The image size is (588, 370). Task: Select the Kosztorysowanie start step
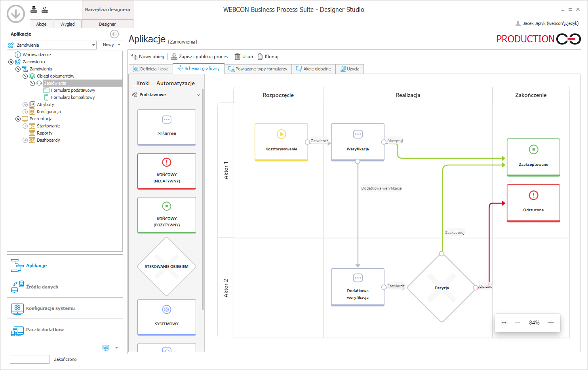point(281,142)
